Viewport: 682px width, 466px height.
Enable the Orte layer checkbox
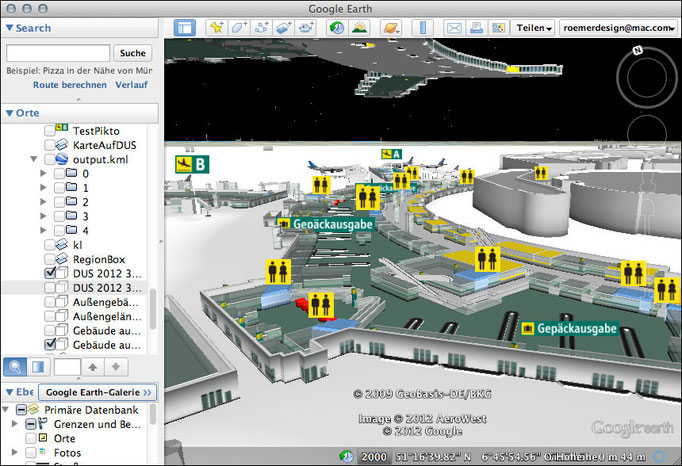(30, 438)
